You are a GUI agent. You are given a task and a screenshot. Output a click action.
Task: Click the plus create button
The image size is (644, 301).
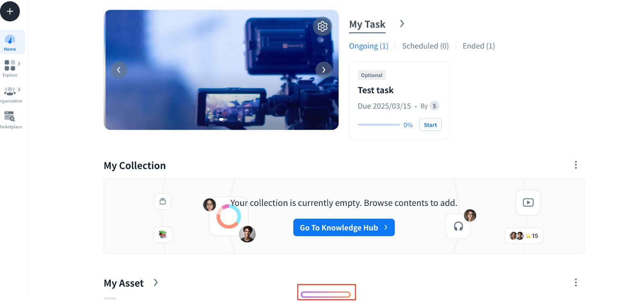tap(10, 11)
